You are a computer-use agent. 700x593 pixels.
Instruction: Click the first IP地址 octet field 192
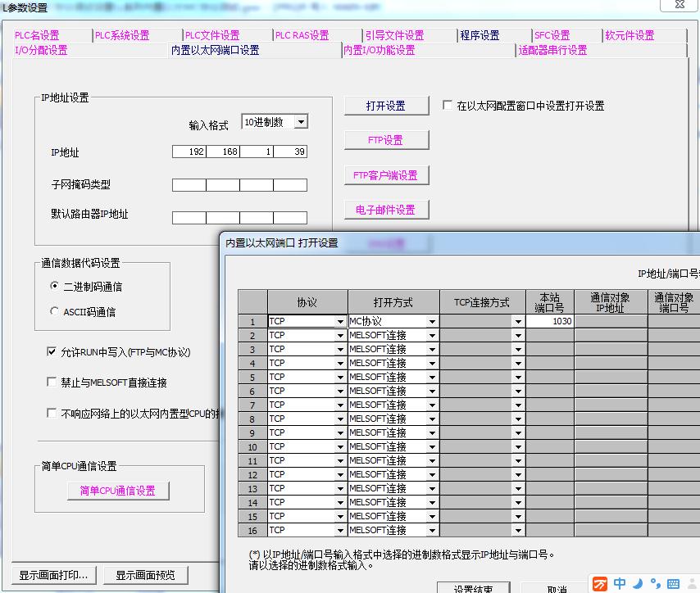click(189, 152)
